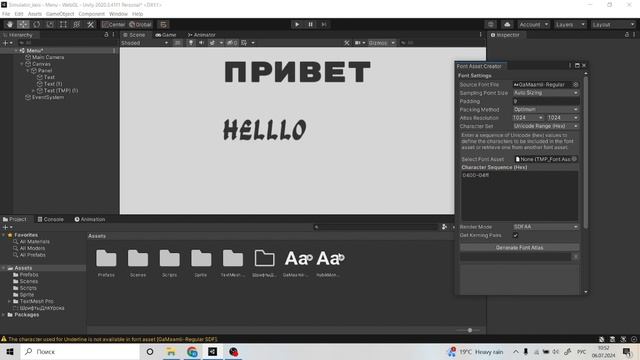Click the Step frame button
Screen dimensions: 640x360
324,24
